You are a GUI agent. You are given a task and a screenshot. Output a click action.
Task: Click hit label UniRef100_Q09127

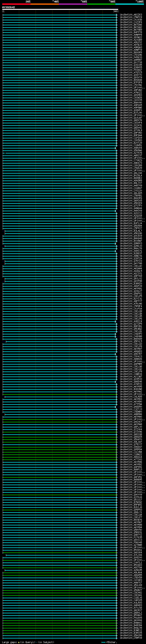[x=131, y=291]
